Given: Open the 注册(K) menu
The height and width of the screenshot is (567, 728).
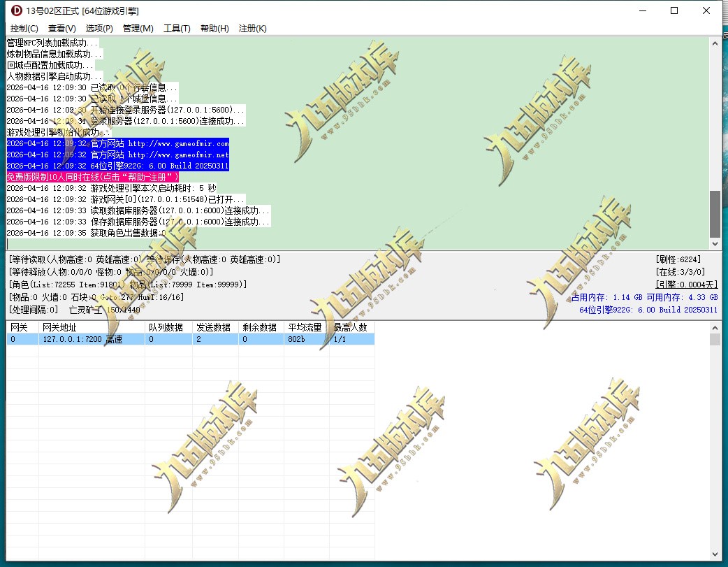Looking at the screenshot, I should 253,29.
